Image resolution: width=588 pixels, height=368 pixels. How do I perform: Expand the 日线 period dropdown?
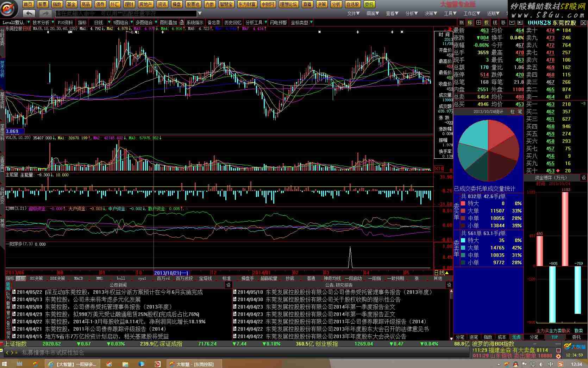click(109, 23)
